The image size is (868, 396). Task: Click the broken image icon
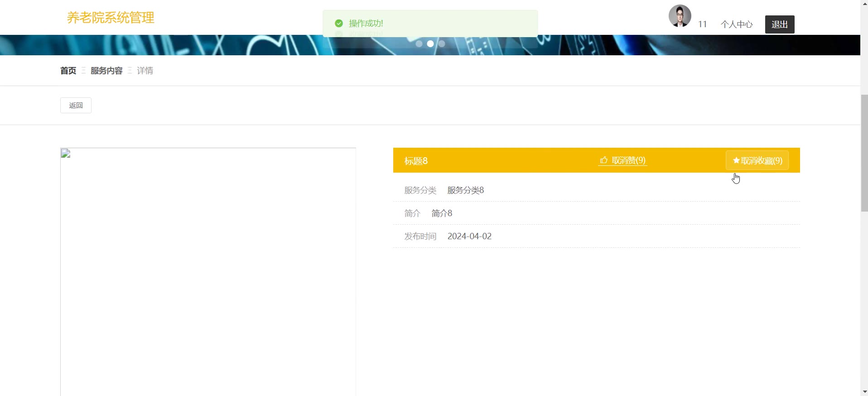(66, 154)
